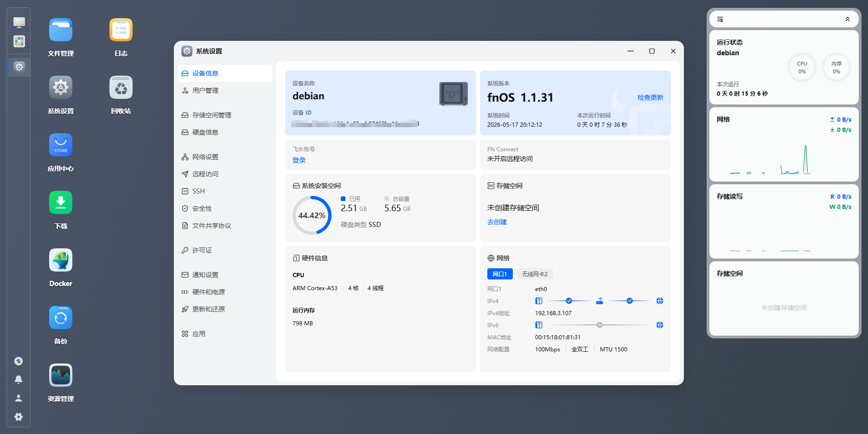Click the 798 MB memory value
868x434 pixels.
(303, 324)
